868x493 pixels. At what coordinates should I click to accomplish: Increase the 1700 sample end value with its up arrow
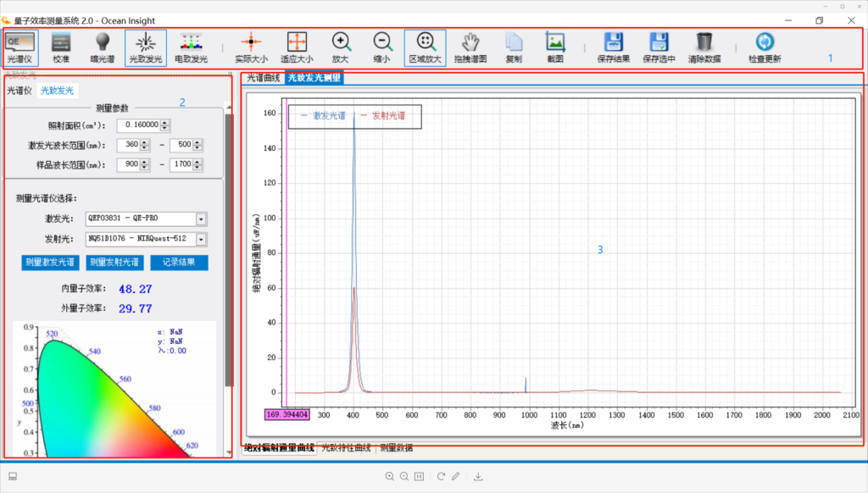pos(198,162)
